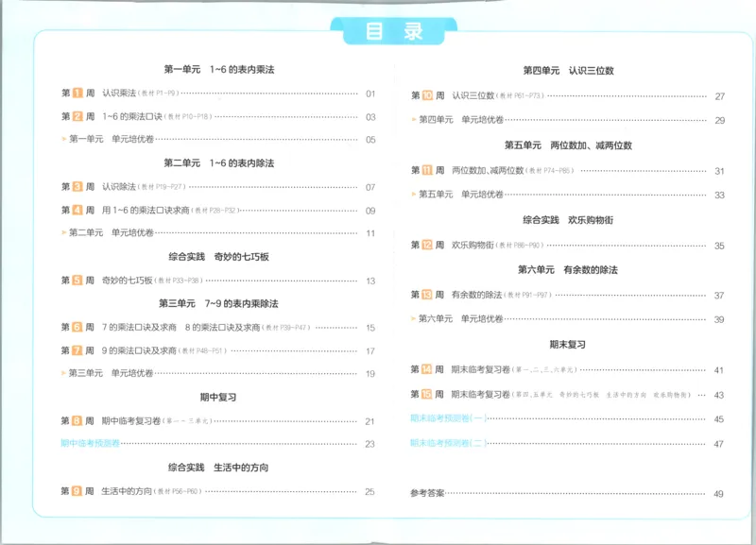The width and height of the screenshot is (756, 545).
Task: Click the orange week 12 number badge
Action: pyautogui.click(x=427, y=245)
